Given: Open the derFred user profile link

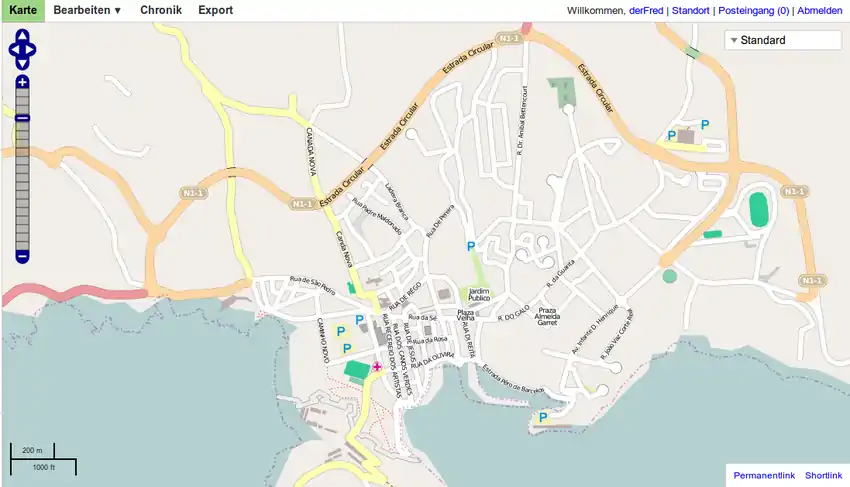Looking at the screenshot, I should click(x=647, y=11).
